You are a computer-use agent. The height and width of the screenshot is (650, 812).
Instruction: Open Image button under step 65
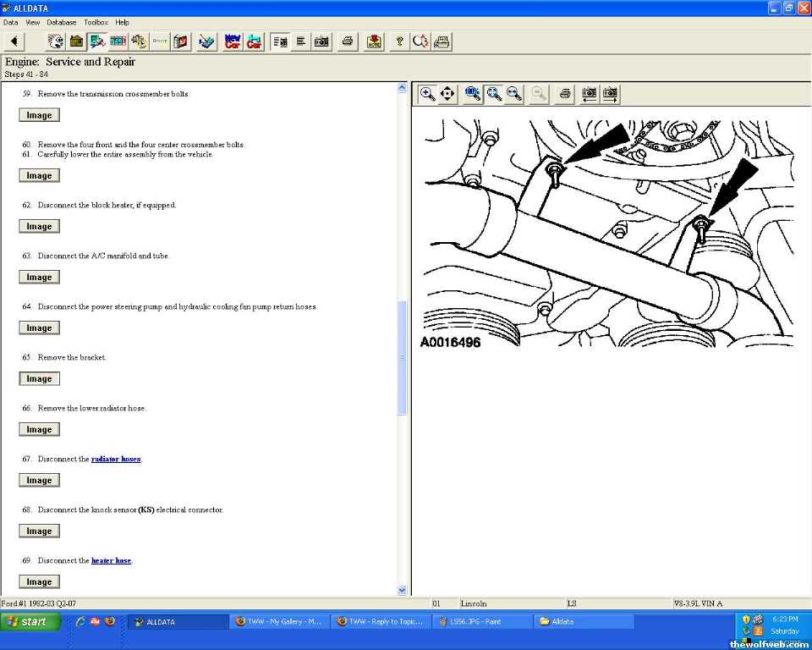coord(39,379)
